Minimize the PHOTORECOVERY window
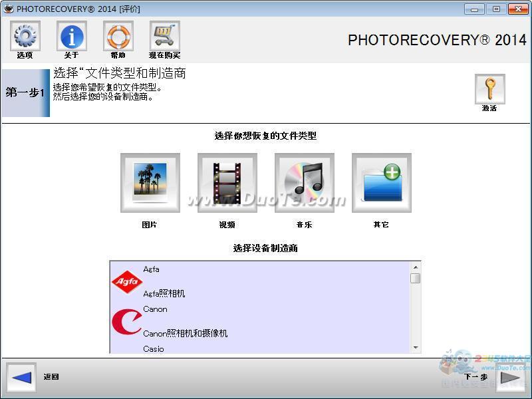 tap(474, 9)
